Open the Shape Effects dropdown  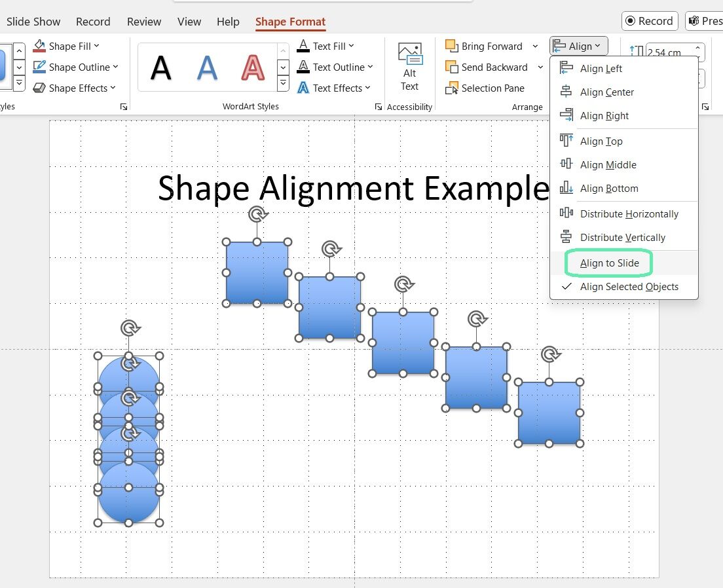[74, 88]
